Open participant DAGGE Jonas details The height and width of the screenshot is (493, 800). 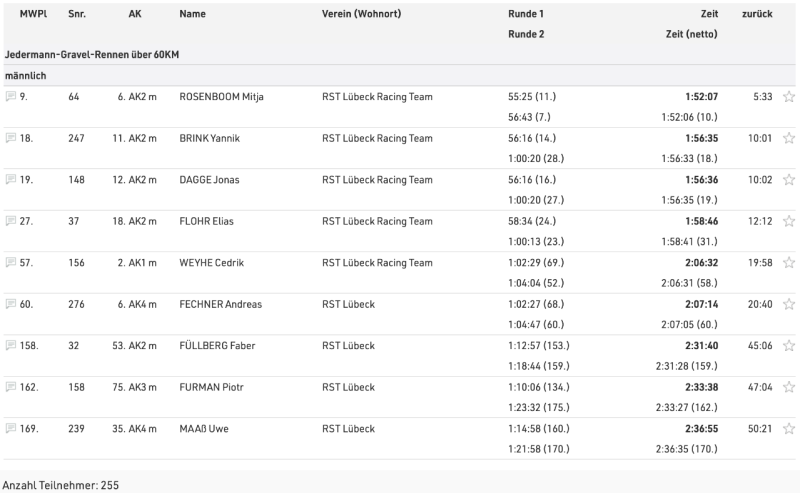pyautogui.click(x=209, y=180)
